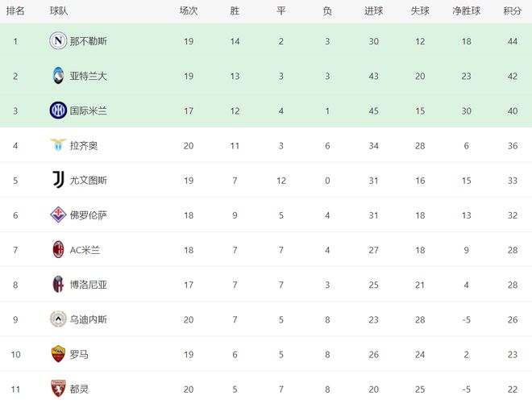Click the Udinese crest icon
Image resolution: width=532 pixels, height=404 pixels.
[58, 319]
